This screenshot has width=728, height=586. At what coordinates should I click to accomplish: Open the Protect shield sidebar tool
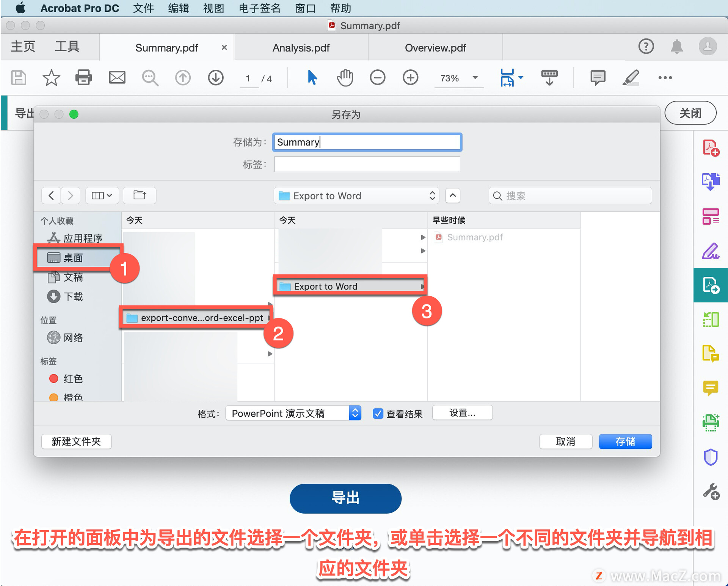click(x=711, y=457)
